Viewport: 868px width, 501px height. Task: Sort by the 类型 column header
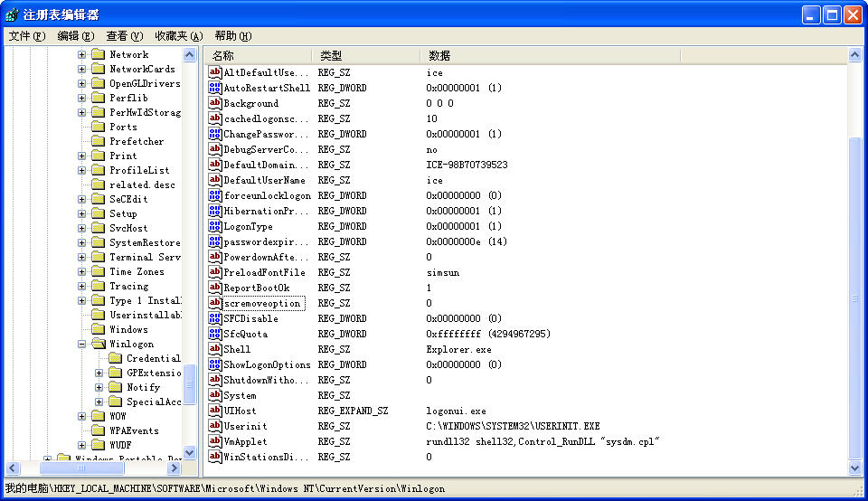point(366,56)
